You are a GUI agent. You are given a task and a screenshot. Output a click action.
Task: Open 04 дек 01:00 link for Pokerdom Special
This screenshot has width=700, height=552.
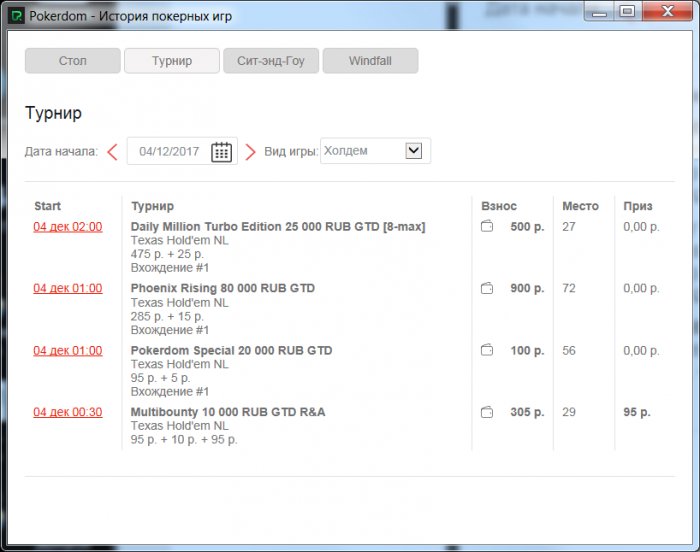pos(68,351)
